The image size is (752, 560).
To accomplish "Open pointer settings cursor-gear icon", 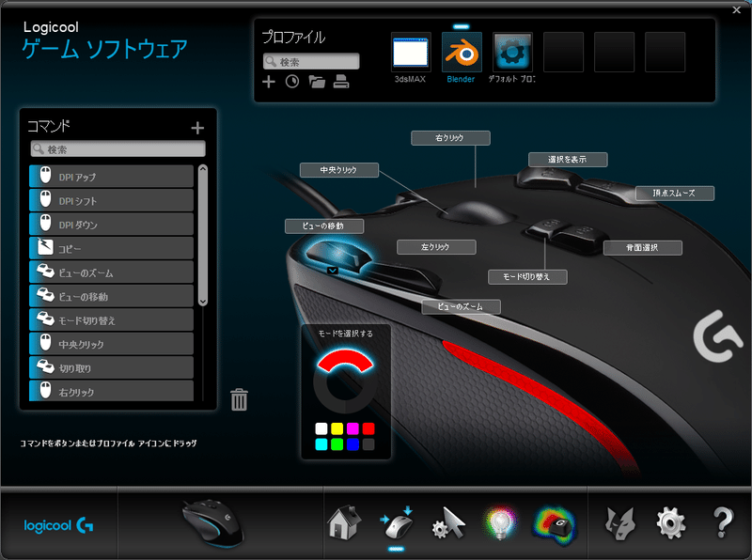I will click(448, 522).
